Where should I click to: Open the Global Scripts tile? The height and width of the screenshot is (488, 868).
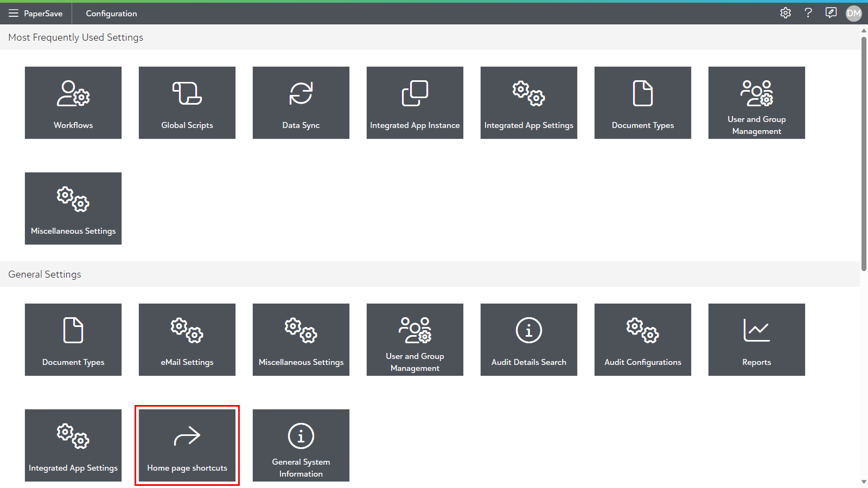point(187,102)
